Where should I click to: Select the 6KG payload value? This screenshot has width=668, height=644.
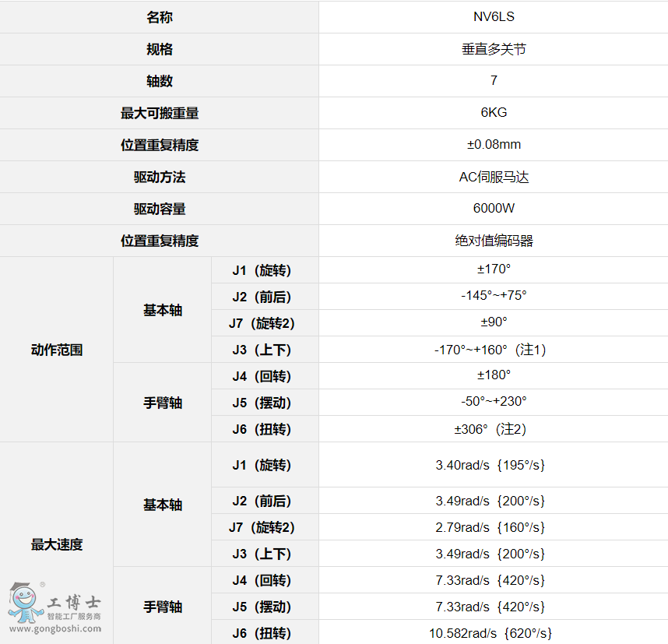(494, 113)
